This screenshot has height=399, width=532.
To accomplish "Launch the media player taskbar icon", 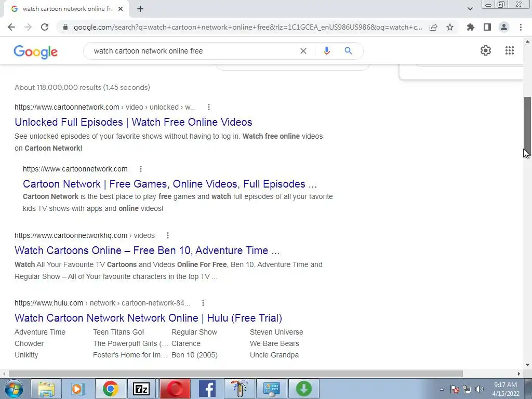I will (78, 389).
